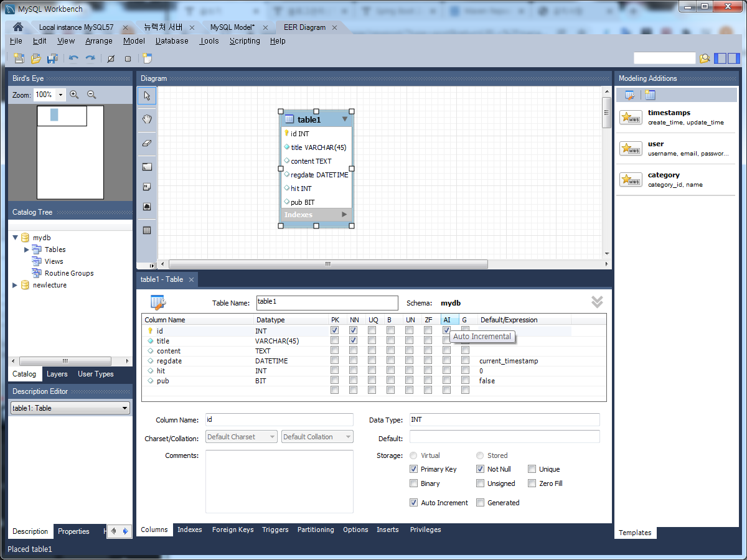Screen dimensions: 747x560
Task: Click the New Model toolbar icon
Action: click(19, 58)
